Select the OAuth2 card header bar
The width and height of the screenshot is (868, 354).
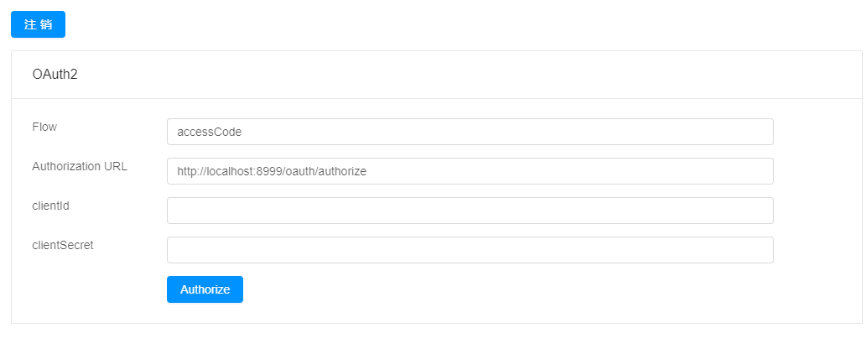pos(437,75)
